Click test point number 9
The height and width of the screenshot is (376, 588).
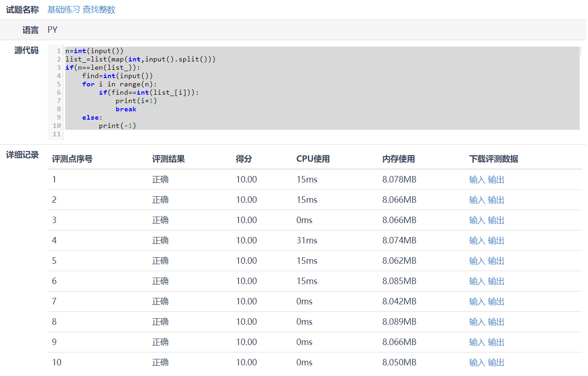click(x=54, y=342)
